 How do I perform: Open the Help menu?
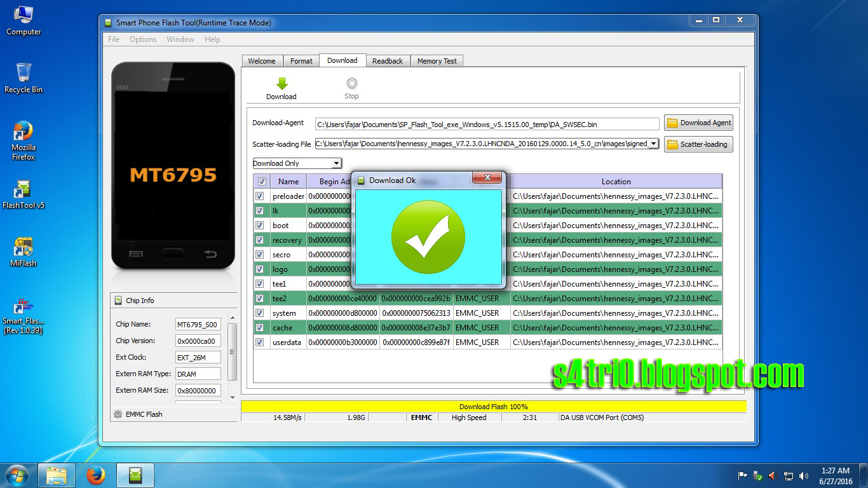212,39
